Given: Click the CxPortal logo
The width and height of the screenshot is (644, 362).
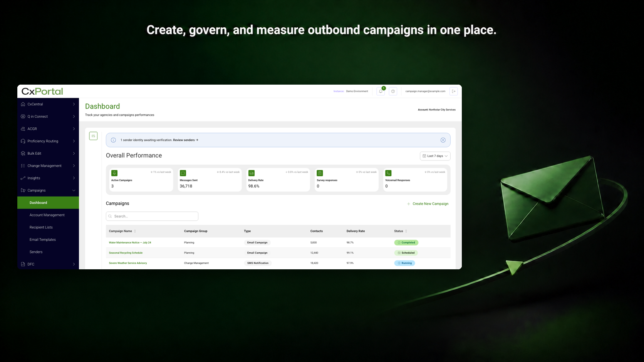Looking at the screenshot, I should 42,92.
